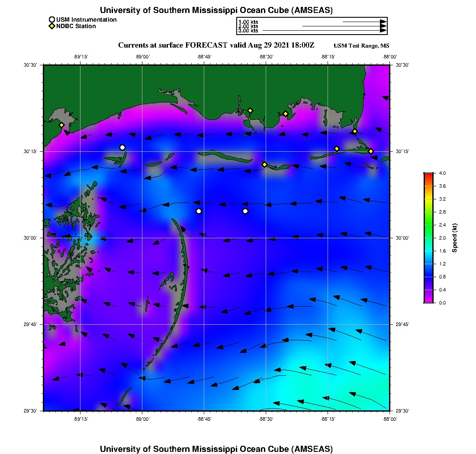This screenshot has height=454, width=476.
Task: Click the 'Speed (kt)' color bar axis label
Action: [x=455, y=238]
